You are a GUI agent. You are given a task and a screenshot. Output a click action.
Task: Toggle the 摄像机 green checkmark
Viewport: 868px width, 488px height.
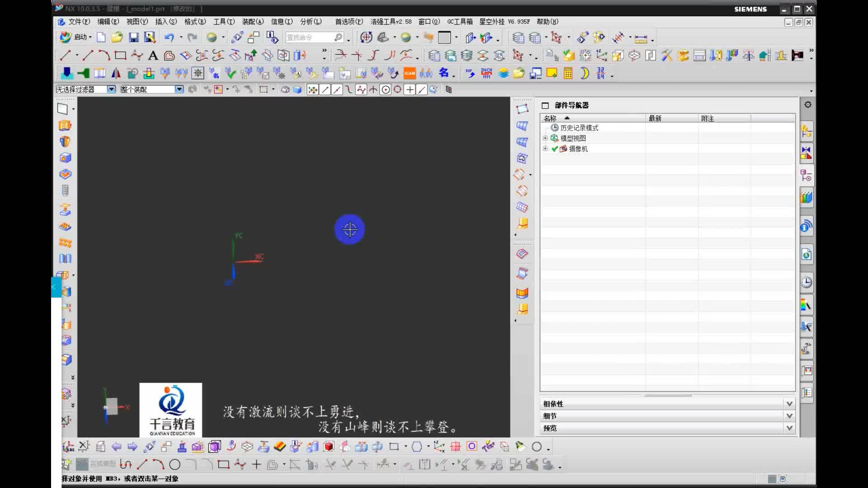[555, 149]
